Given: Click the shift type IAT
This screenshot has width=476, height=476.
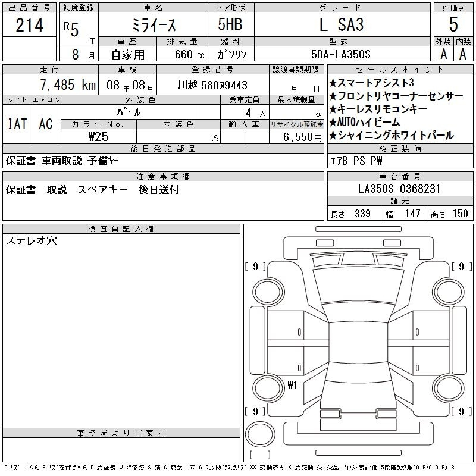Looking at the screenshot, I should [x=17, y=124].
